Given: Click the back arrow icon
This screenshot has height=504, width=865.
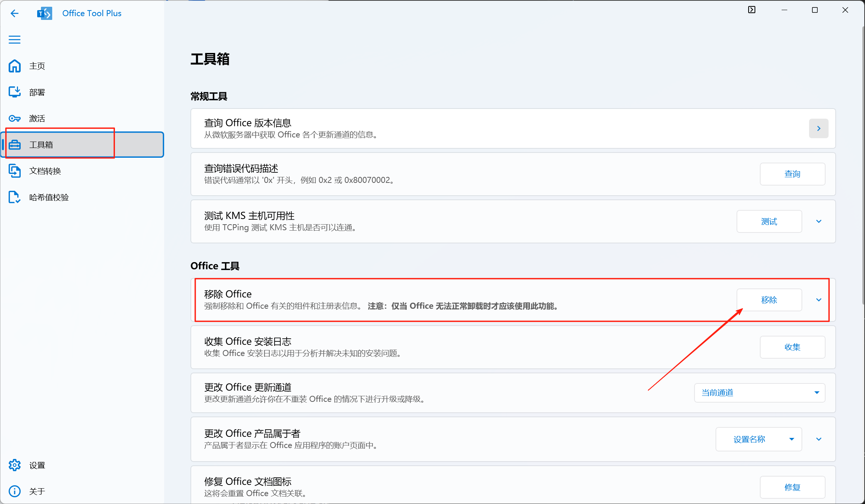Looking at the screenshot, I should click(14, 14).
